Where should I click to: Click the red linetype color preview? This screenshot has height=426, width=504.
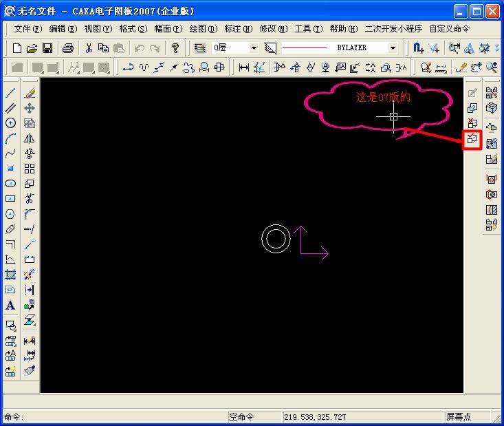[x=304, y=48]
